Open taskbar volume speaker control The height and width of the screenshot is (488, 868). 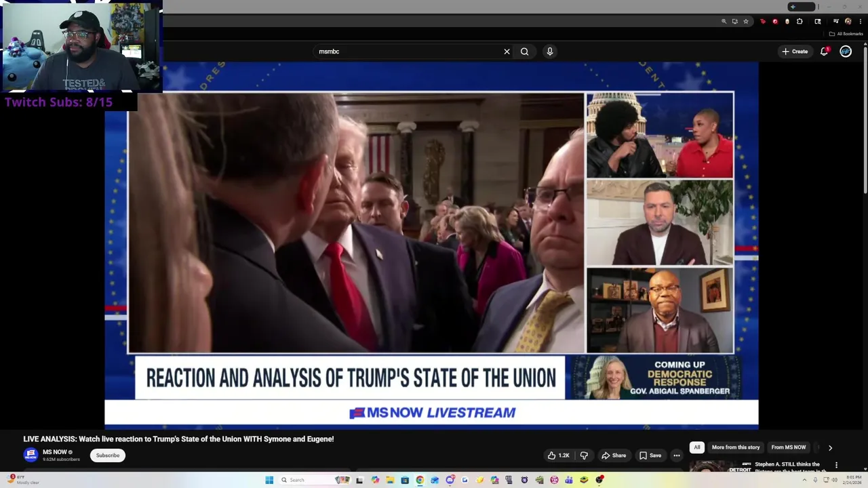tap(835, 480)
